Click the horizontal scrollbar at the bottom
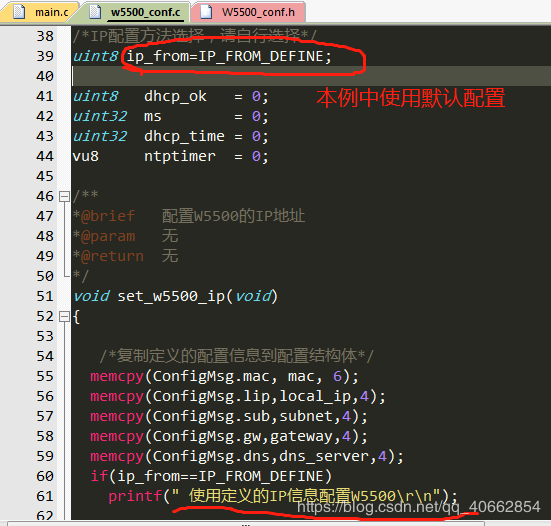551x526 pixels. tap(246, 524)
